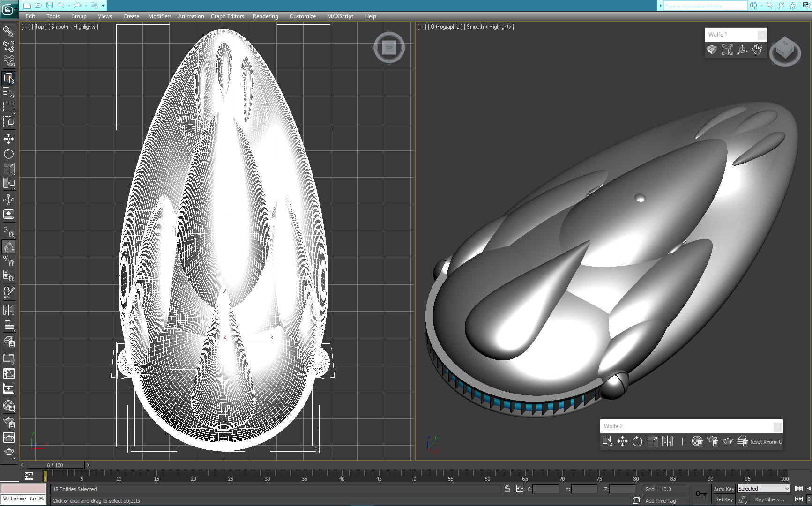Toggle Auto Key animation mode
The image size is (812, 506).
click(723, 489)
